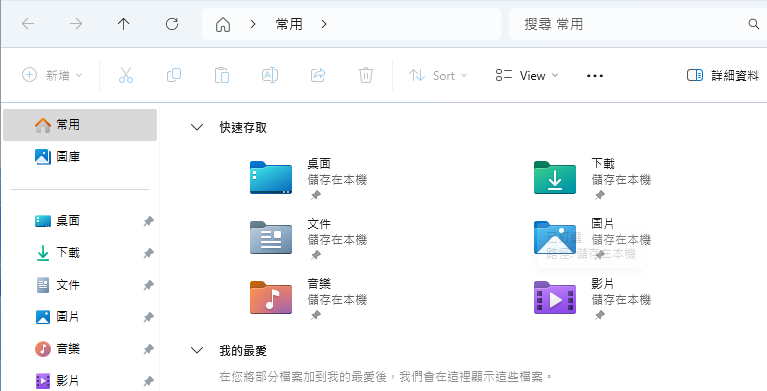Navigate up one folder level
The height and width of the screenshot is (391, 767).
tap(124, 24)
